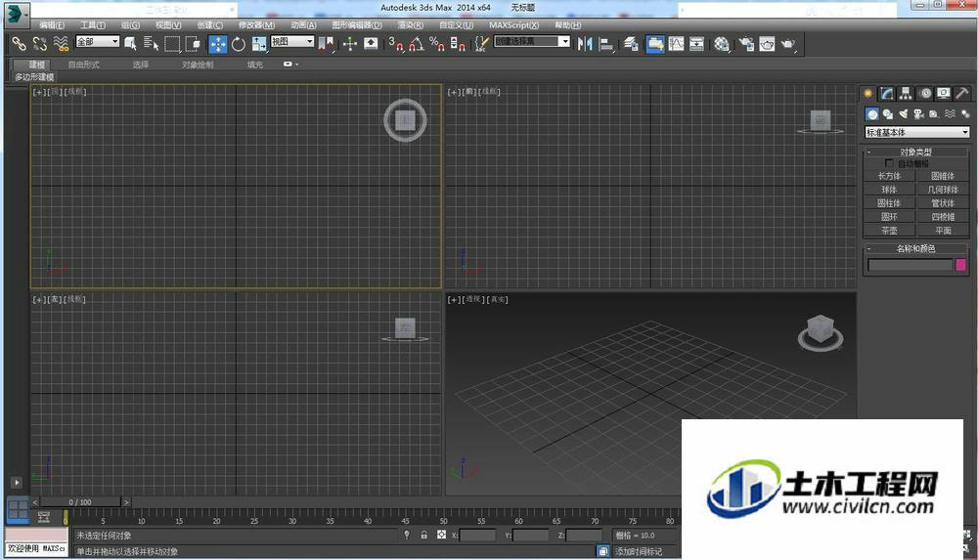Activate the Select and Scale tool
Image resolution: width=978 pixels, height=560 pixels.
point(259,44)
